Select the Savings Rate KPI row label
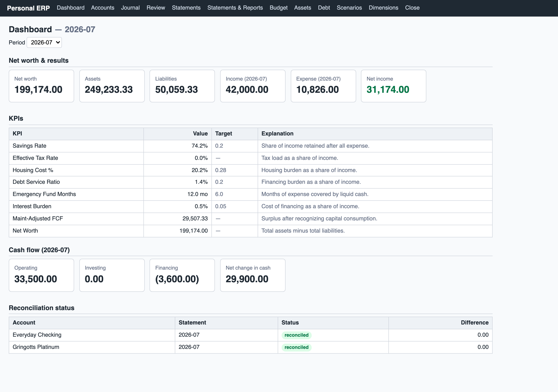 pos(29,146)
